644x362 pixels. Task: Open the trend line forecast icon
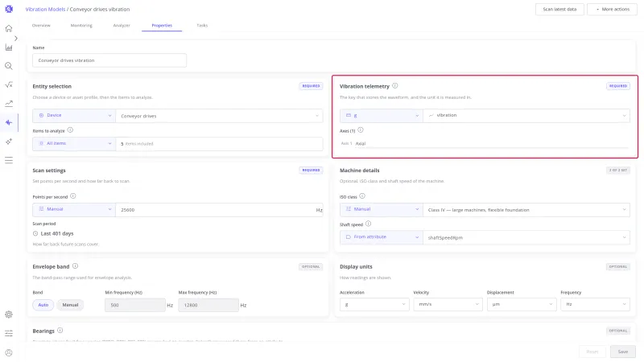(x=9, y=104)
